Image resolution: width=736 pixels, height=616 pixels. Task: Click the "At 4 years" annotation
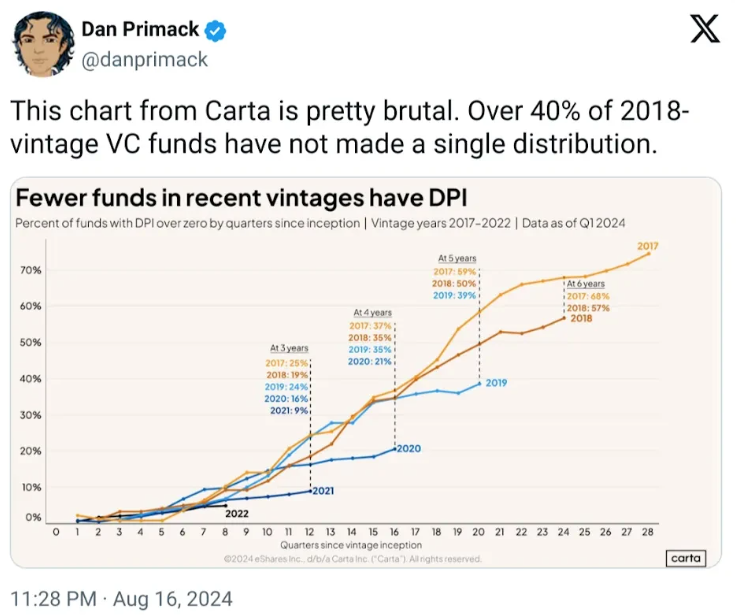click(370, 312)
